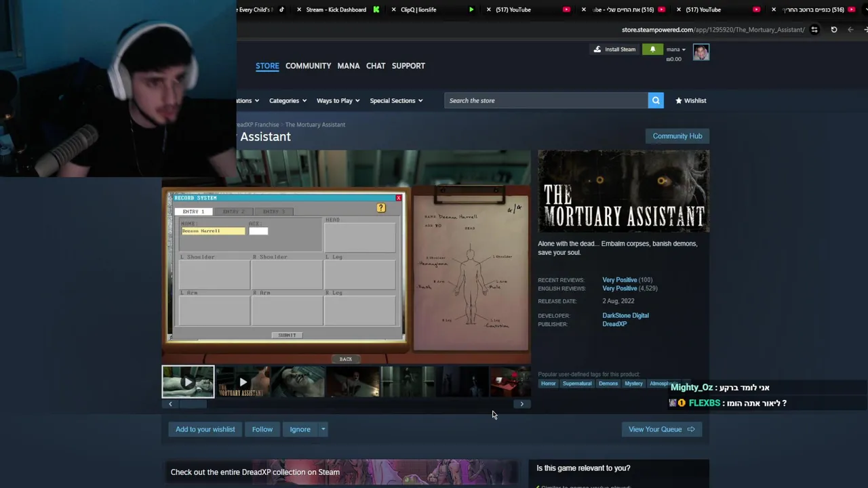Open the mana account dropdown
Image resolution: width=868 pixels, height=488 pixels.
click(x=675, y=49)
